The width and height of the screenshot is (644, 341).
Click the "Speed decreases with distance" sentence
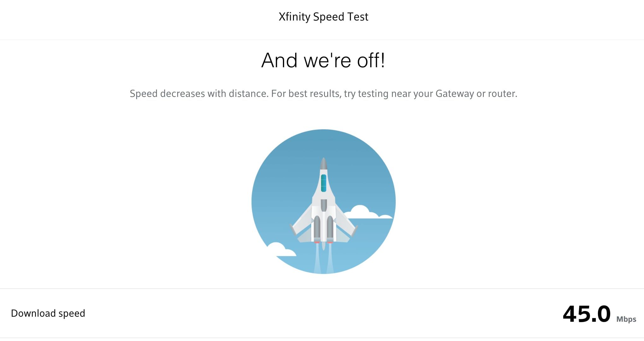199,93
